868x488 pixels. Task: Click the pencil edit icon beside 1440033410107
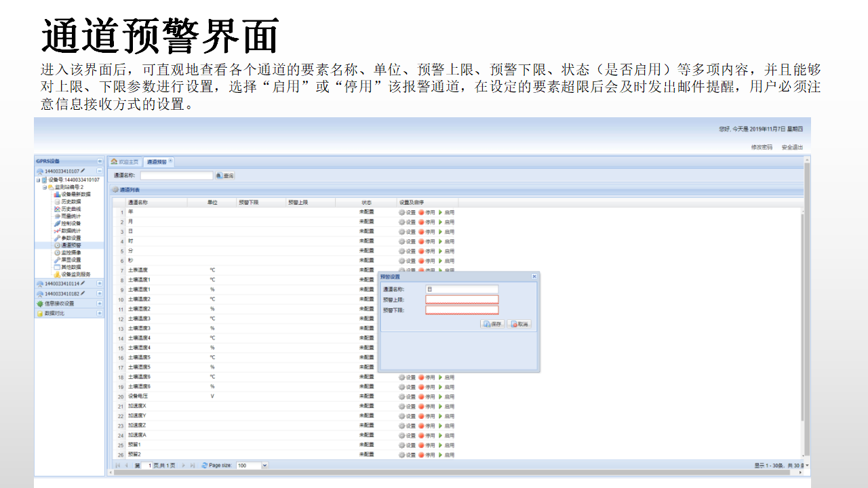(x=83, y=171)
